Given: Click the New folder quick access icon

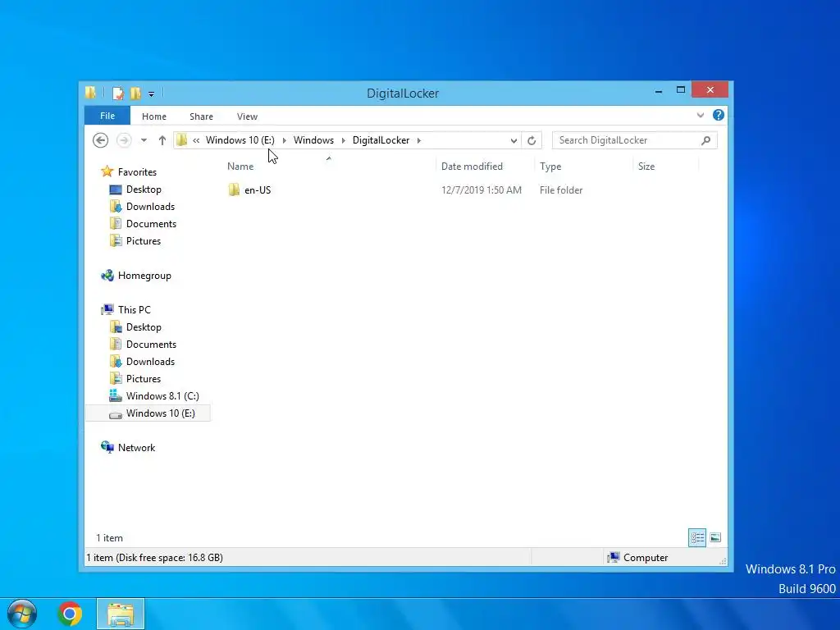Looking at the screenshot, I should pyautogui.click(x=135, y=94).
